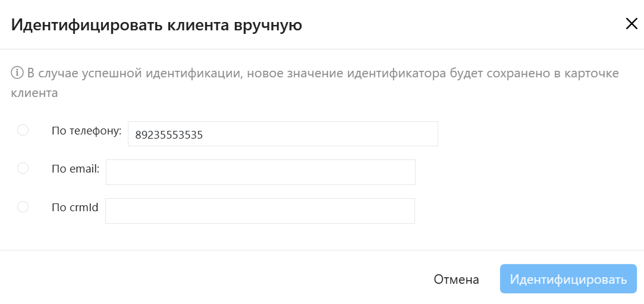
Task: Click the dialog title Идентифицировать клиента вручную
Action: 156,25
